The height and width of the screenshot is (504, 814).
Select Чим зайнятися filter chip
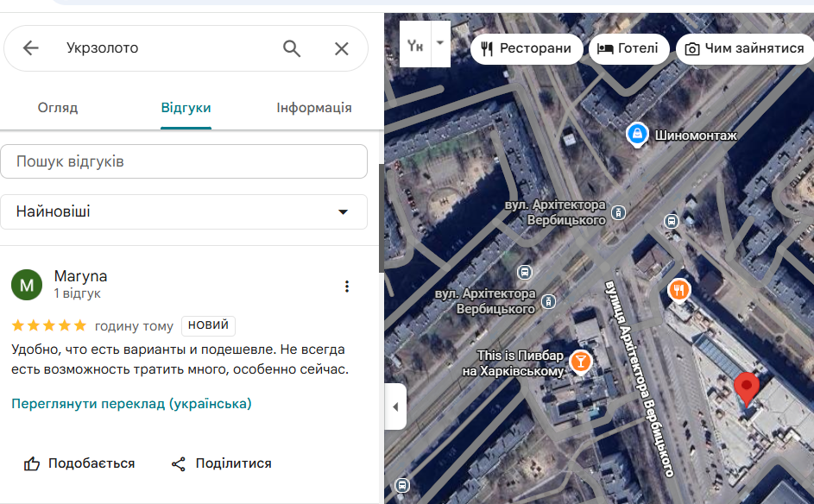(745, 49)
